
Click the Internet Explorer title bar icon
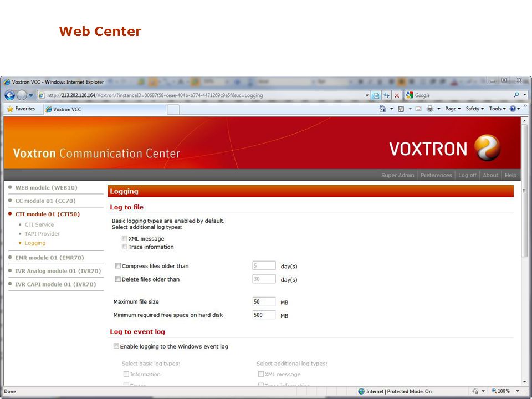pyautogui.click(x=7, y=82)
